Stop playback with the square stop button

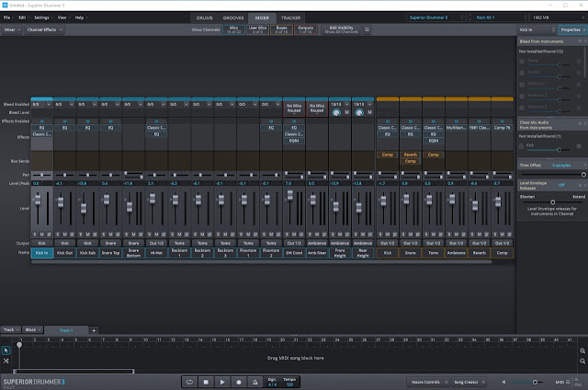click(x=206, y=382)
